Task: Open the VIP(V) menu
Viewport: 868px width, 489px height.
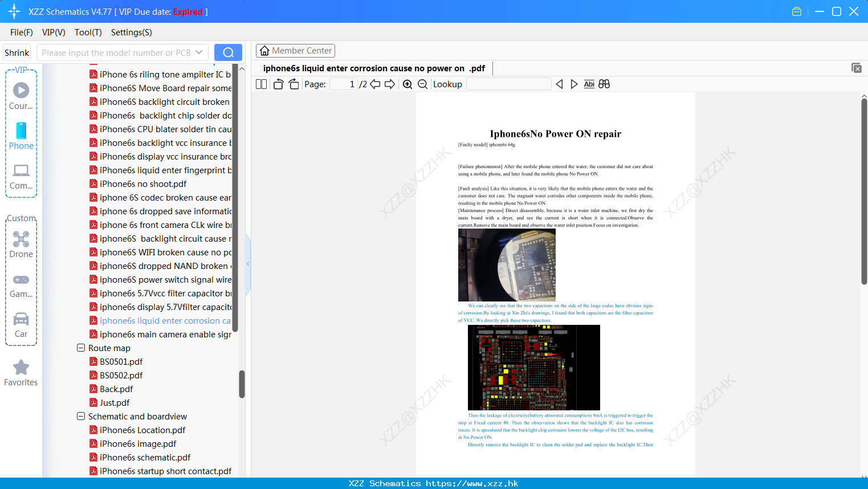Action: (54, 32)
